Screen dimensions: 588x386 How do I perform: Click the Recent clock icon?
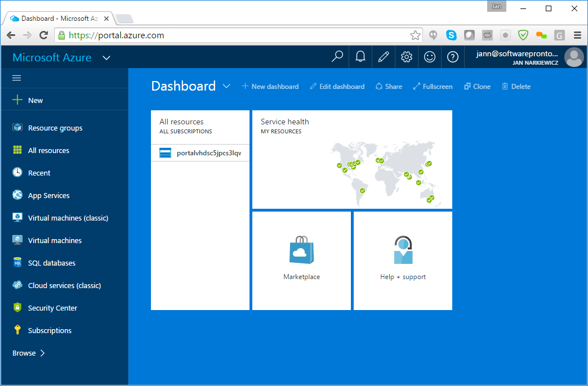tap(17, 172)
